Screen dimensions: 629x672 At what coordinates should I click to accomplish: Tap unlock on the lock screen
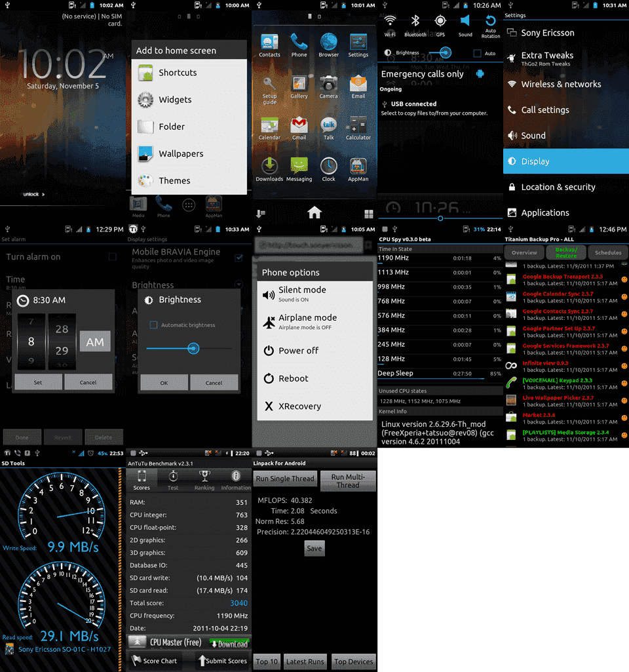[34, 194]
